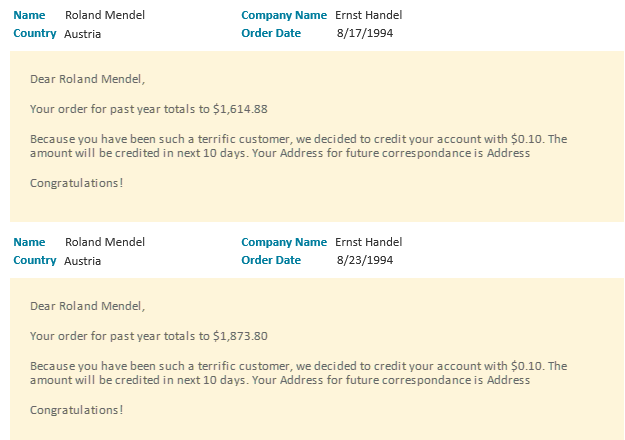
Task: Select Ernst Handel in the first record
Action: (368, 15)
